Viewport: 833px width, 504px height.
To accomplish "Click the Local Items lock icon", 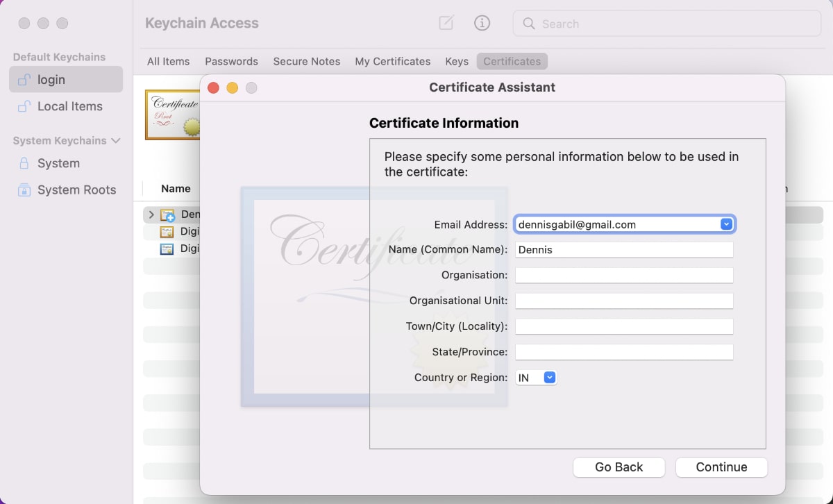I will coord(24,106).
